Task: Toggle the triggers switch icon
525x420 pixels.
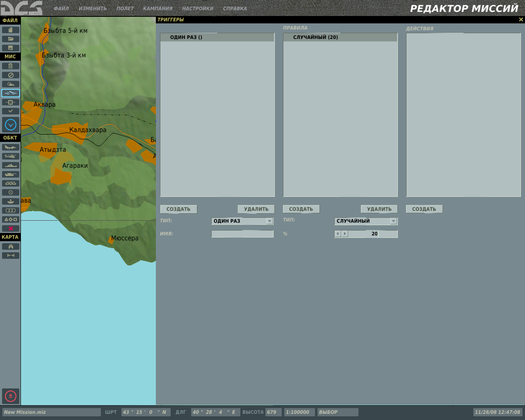Action: [x=11, y=93]
